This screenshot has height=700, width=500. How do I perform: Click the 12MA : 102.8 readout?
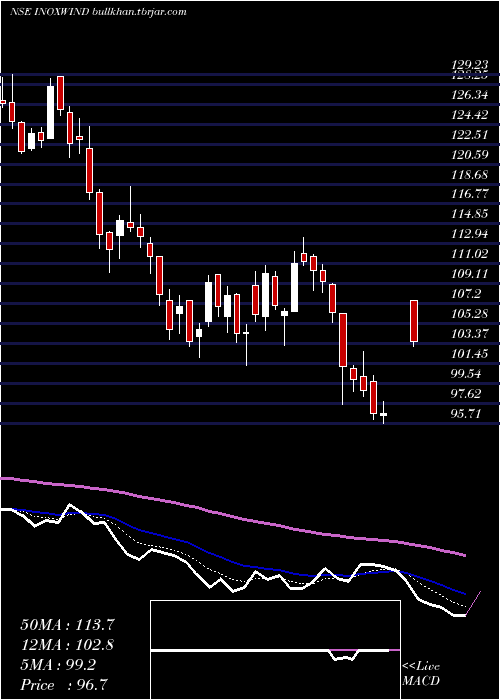click(x=67, y=645)
